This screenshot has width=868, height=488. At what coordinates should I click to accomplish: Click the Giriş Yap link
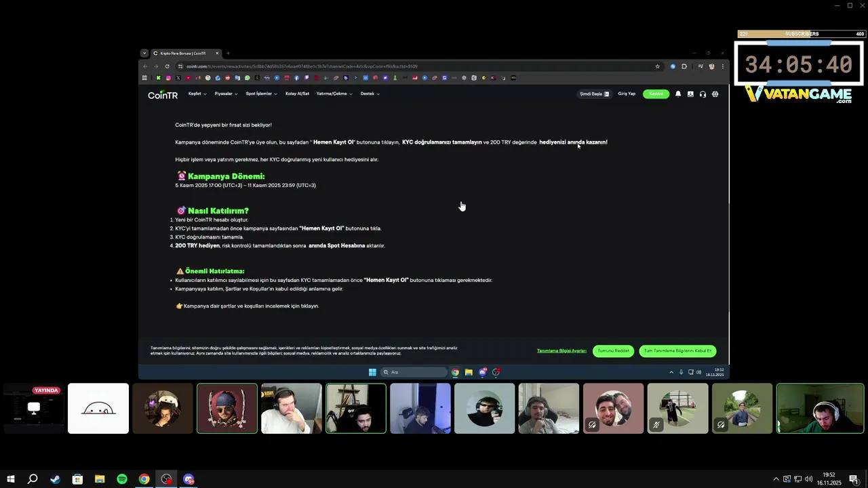[x=627, y=94]
